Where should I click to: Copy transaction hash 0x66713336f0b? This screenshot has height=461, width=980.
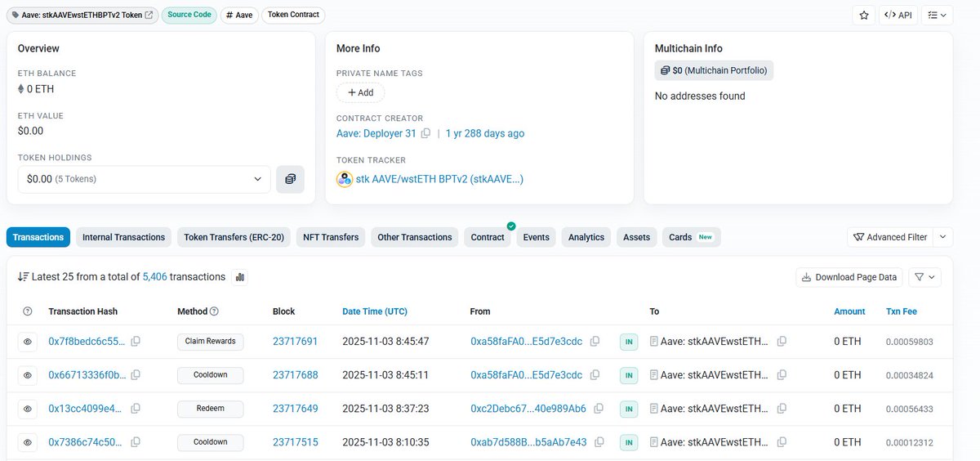point(136,374)
